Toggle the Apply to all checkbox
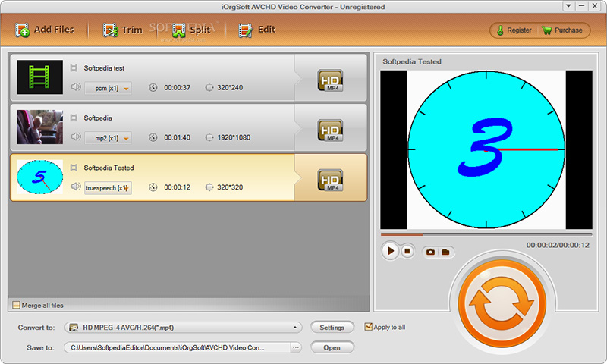607x364 pixels. [x=369, y=327]
